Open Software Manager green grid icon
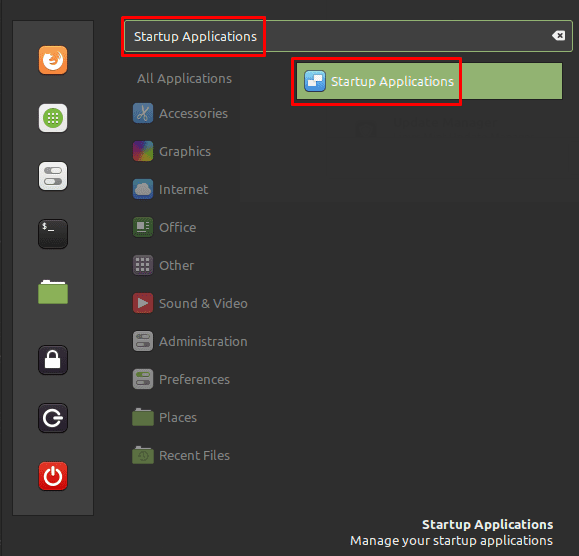 [53, 118]
